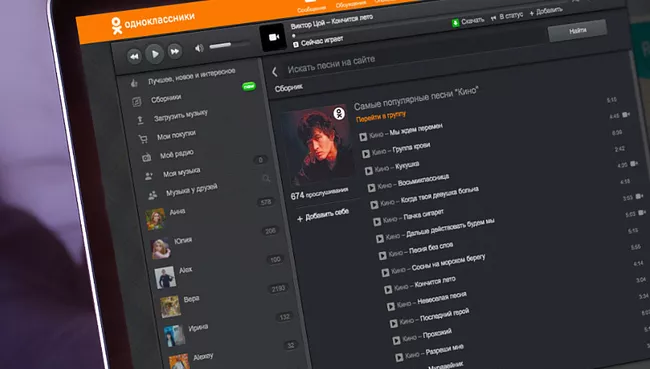Image resolution: width=650 pixels, height=369 pixels.
Task: Play 'Кино – Пачка сигарет'
Action: coord(377,222)
